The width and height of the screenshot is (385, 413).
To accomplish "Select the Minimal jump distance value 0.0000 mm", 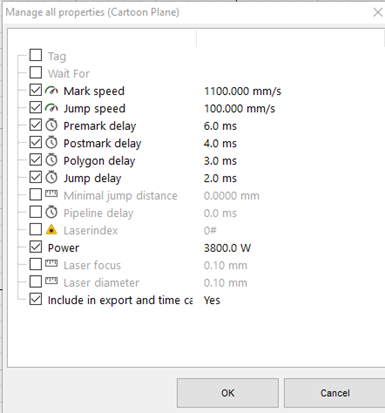I will click(x=232, y=196).
